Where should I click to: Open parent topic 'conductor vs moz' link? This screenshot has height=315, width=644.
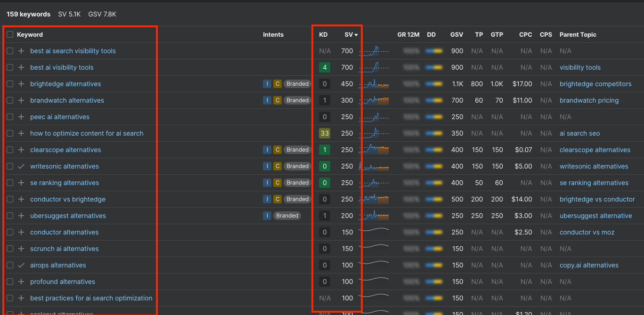click(x=587, y=232)
